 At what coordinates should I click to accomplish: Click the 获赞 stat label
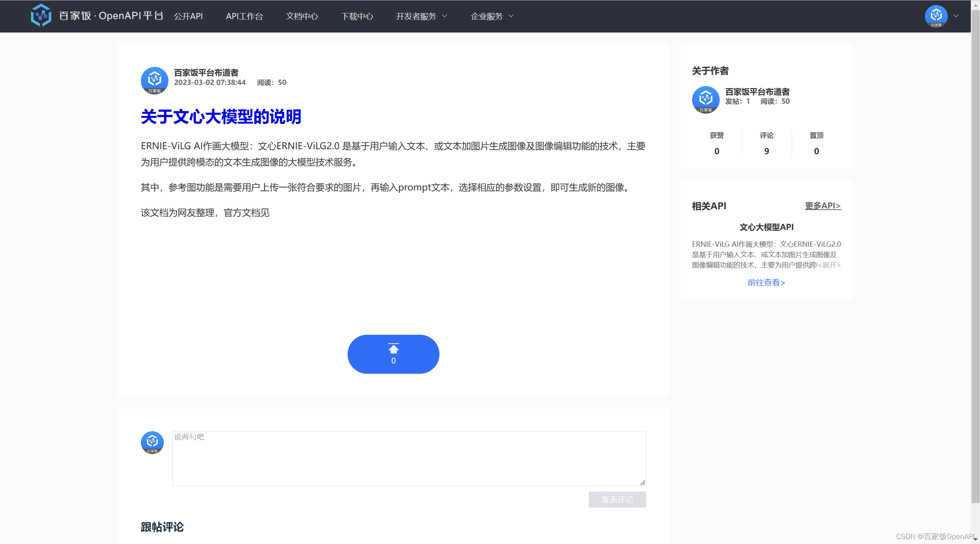pos(717,135)
